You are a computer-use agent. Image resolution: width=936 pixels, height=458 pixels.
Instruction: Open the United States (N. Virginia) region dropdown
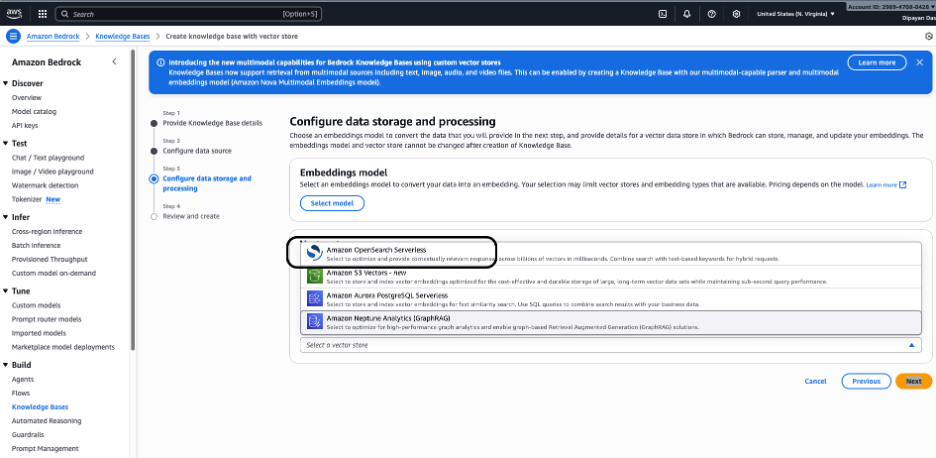point(795,14)
